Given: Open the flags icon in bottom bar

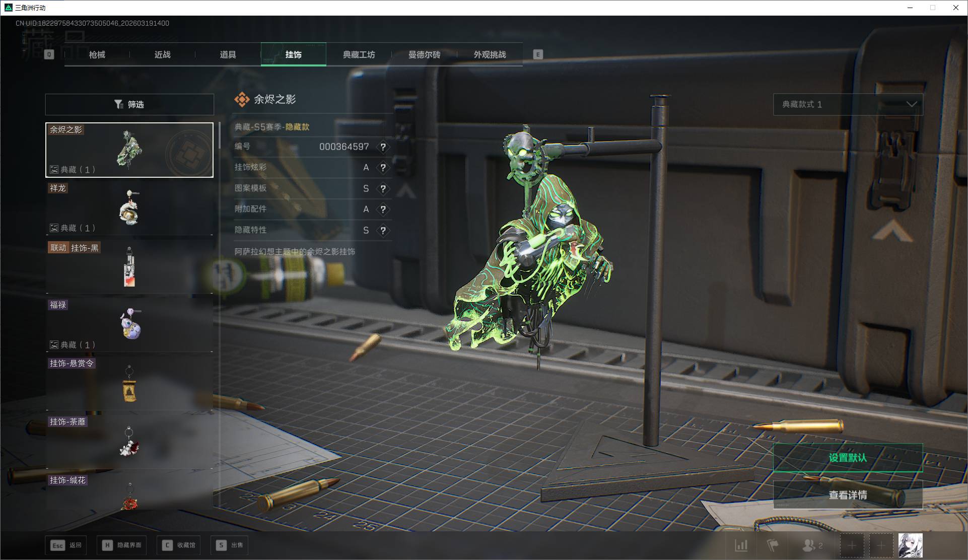Looking at the screenshot, I should (773, 545).
